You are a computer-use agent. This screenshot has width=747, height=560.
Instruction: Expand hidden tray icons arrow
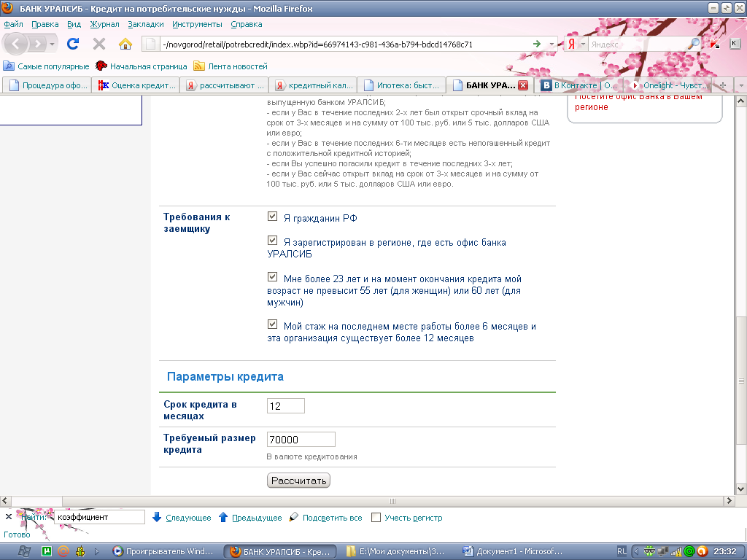click(635, 551)
